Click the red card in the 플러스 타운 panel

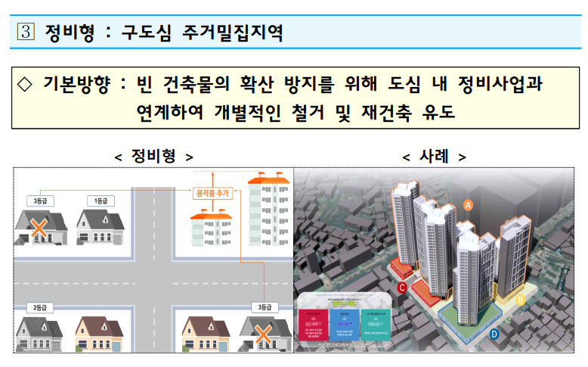(313, 325)
